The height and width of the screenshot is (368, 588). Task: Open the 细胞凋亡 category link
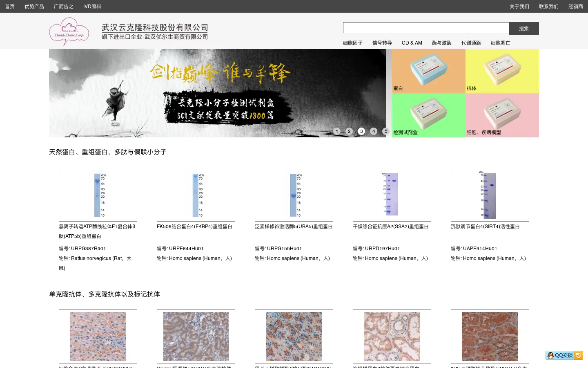[x=501, y=43]
